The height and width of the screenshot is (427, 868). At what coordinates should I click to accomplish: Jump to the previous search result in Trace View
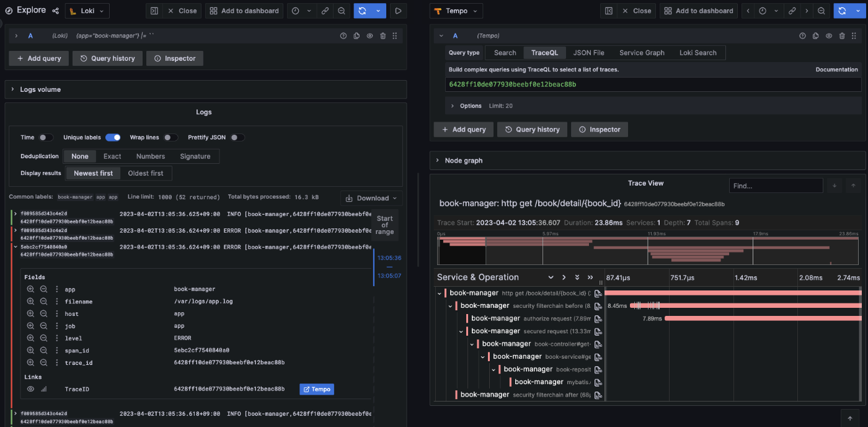point(853,186)
